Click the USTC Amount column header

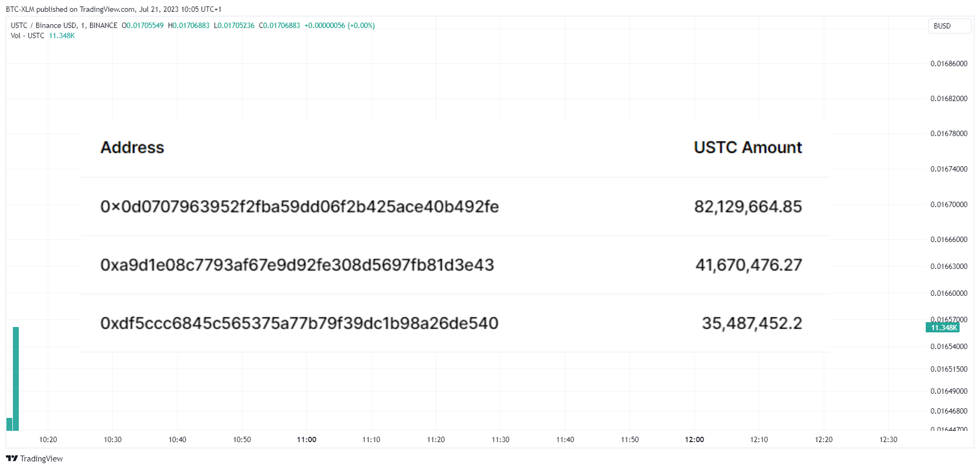coord(748,147)
